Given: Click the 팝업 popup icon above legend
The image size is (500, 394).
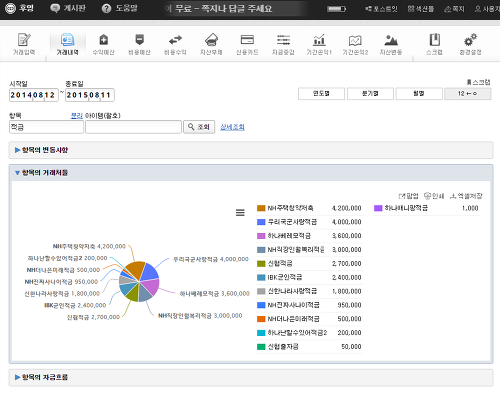Looking at the screenshot, I should pyautogui.click(x=408, y=196).
